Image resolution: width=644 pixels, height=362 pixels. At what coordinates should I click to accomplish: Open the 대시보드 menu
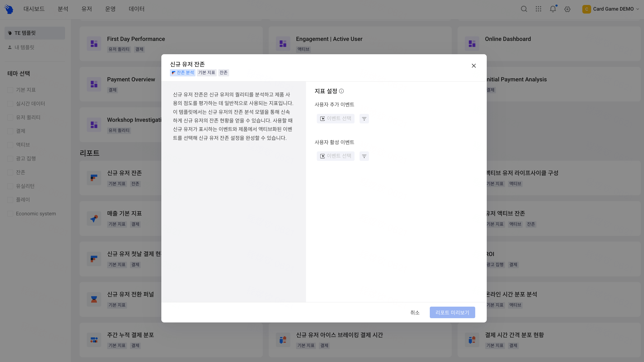pos(34,9)
